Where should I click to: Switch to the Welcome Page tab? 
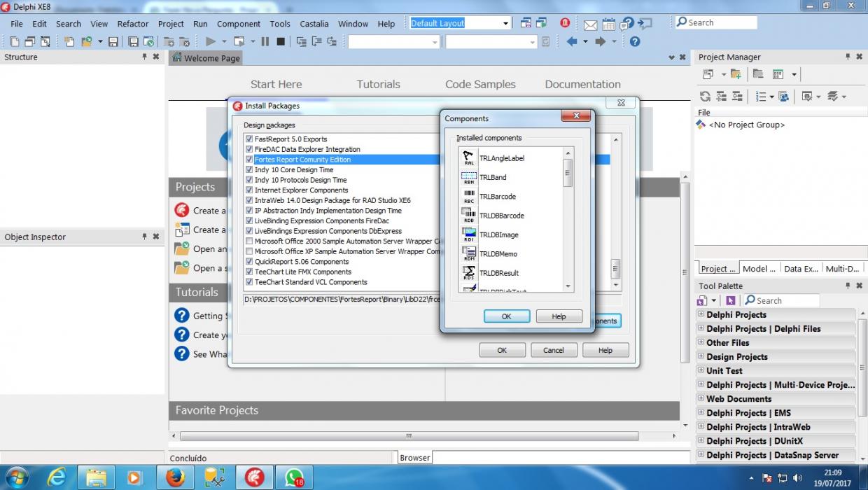click(x=206, y=58)
